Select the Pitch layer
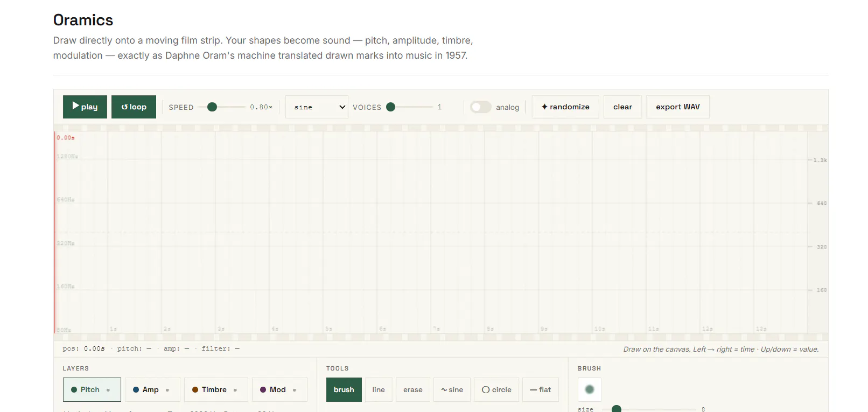Image resolution: width=868 pixels, height=412 pixels. pyautogui.click(x=92, y=390)
